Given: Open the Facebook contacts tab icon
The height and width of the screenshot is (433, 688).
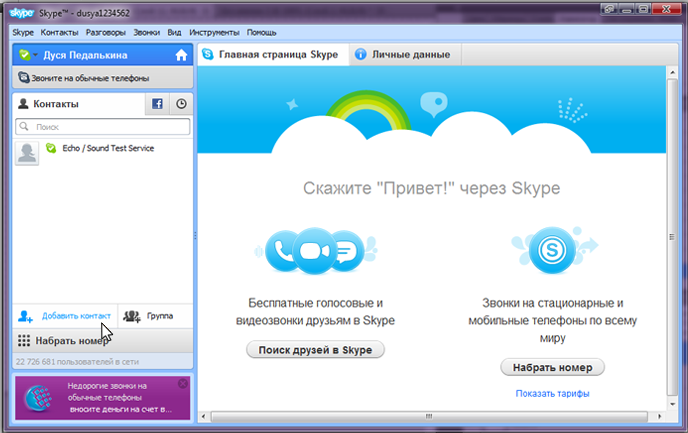Looking at the screenshot, I should click(157, 104).
